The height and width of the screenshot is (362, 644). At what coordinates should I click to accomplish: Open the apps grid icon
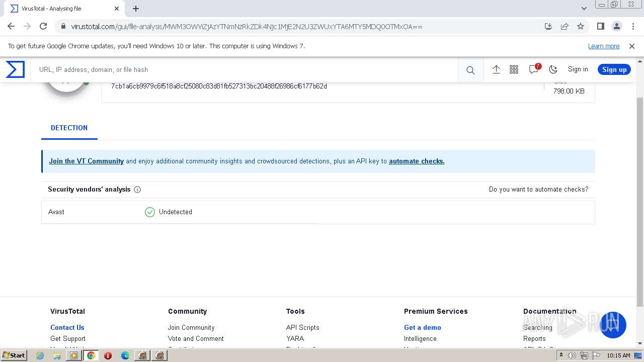[514, 69]
